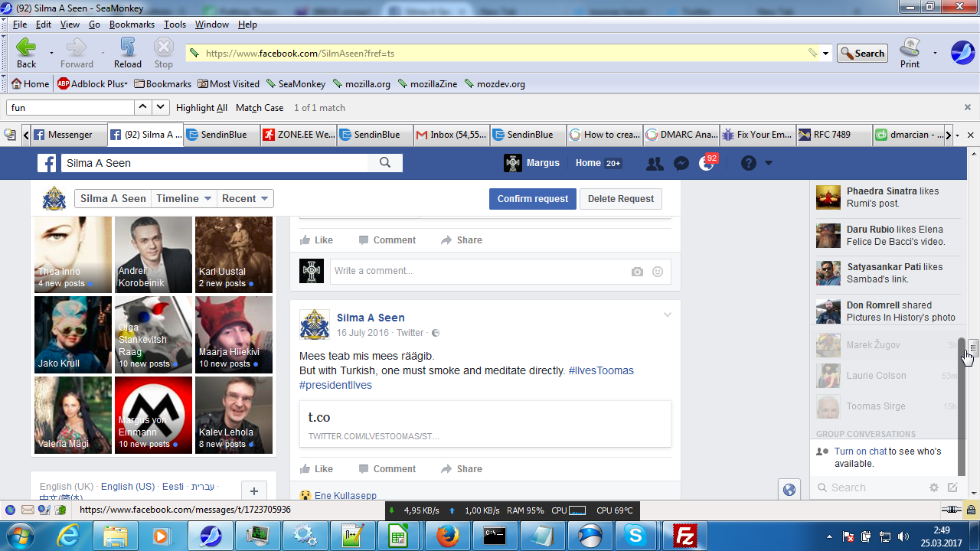Open the View menu
The image size is (980, 551).
click(x=70, y=24)
